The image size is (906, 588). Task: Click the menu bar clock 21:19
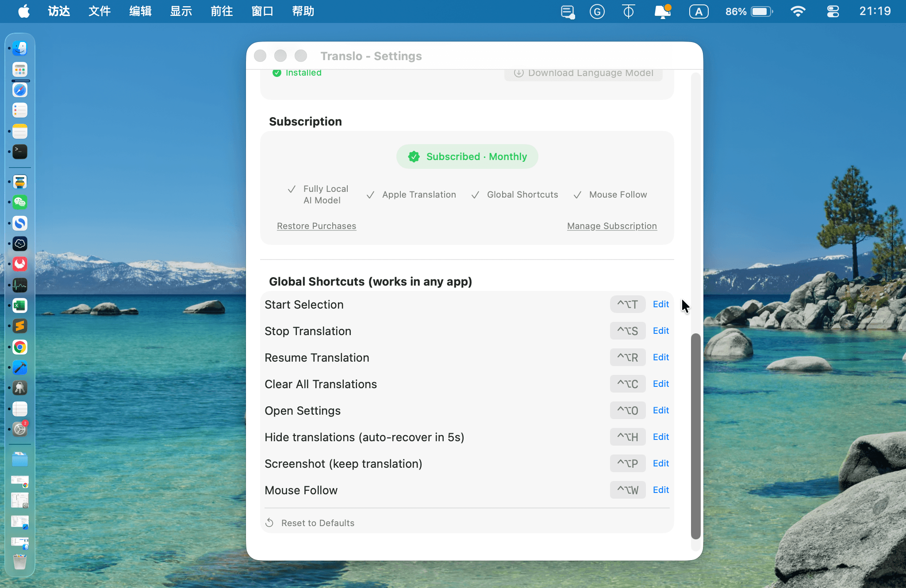coord(875,11)
